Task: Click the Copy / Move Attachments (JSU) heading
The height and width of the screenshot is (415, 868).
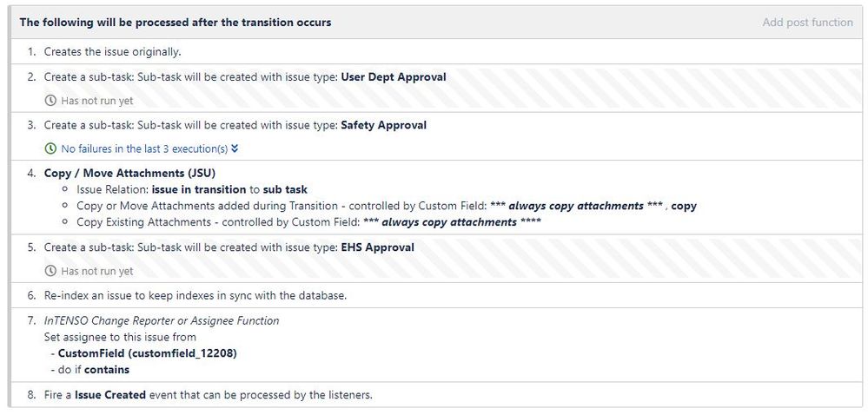Action: [129, 173]
